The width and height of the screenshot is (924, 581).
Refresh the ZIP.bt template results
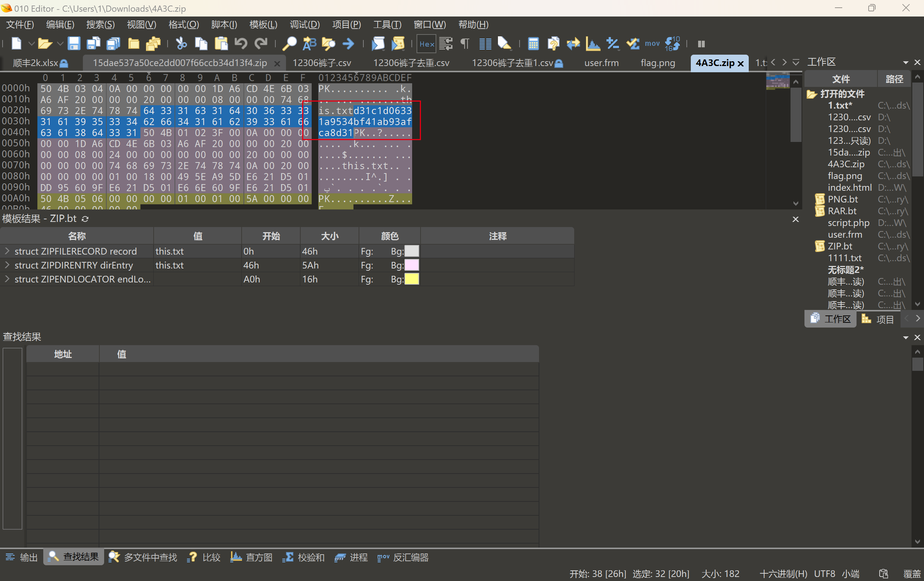85,219
